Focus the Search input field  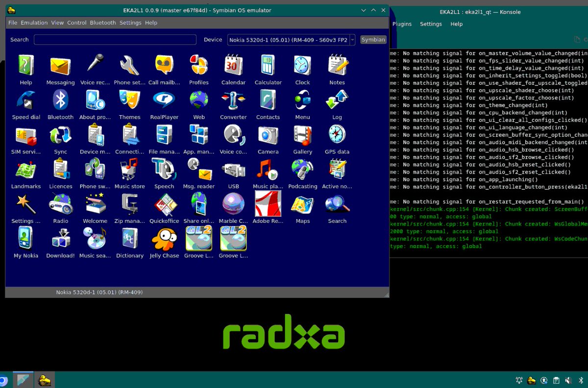tap(115, 40)
